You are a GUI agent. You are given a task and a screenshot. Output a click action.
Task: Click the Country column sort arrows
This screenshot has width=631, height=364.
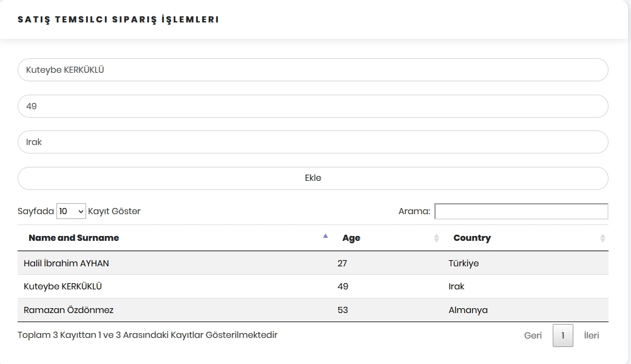[x=602, y=238]
